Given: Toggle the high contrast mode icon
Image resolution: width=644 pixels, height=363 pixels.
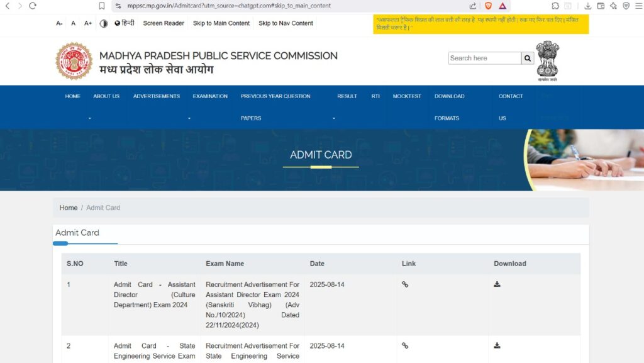Looking at the screenshot, I should click(x=103, y=23).
